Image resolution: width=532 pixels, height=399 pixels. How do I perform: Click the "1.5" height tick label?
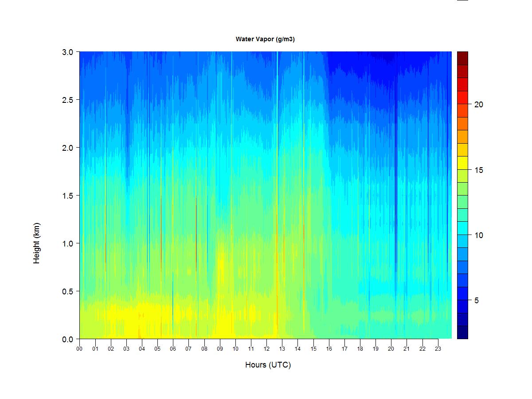coord(68,196)
